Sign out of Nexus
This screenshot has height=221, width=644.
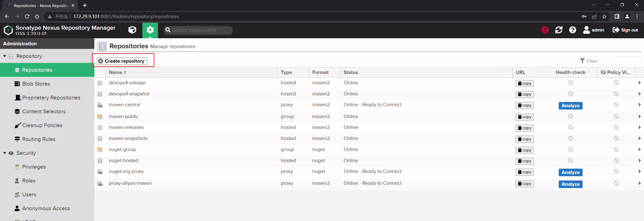click(x=625, y=30)
